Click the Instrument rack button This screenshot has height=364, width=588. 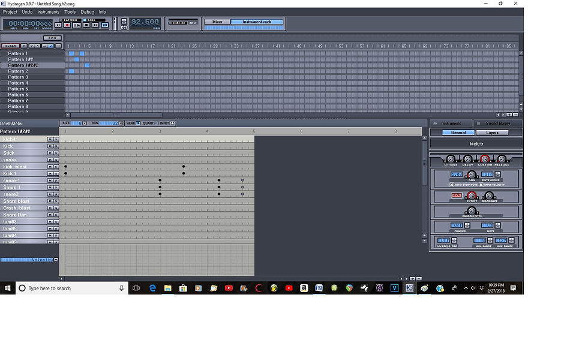pyautogui.click(x=257, y=22)
